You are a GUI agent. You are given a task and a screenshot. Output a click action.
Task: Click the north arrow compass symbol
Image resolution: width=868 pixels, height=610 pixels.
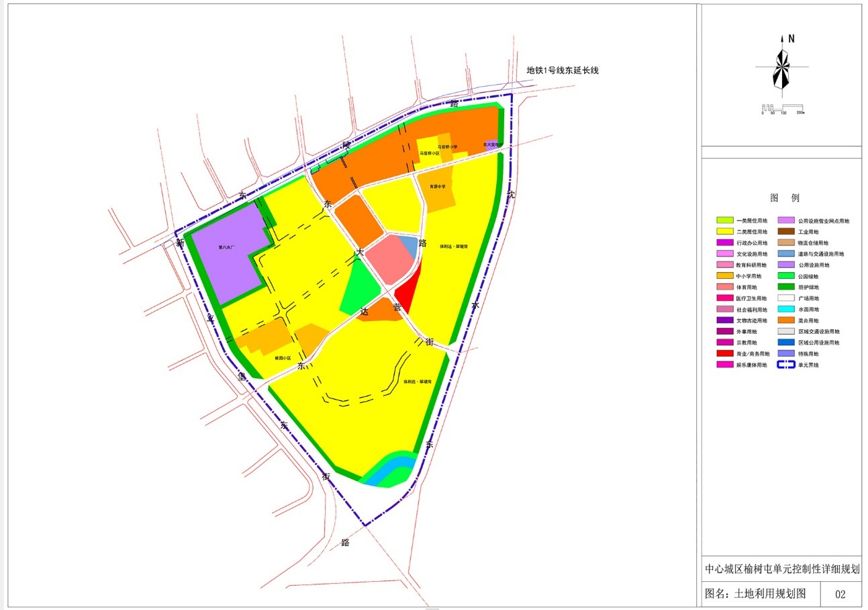781,65
